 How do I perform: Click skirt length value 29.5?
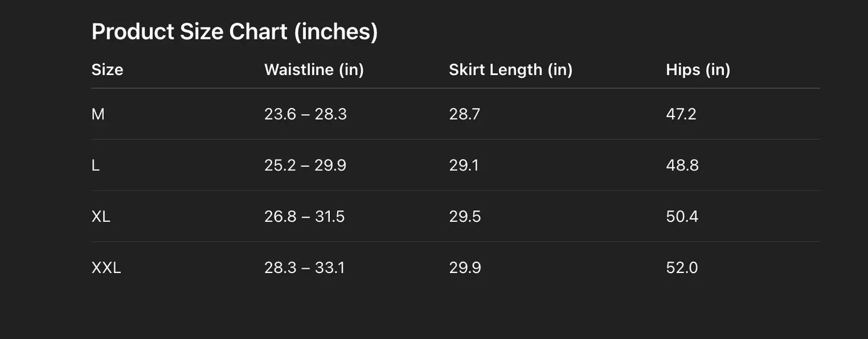coord(465,217)
